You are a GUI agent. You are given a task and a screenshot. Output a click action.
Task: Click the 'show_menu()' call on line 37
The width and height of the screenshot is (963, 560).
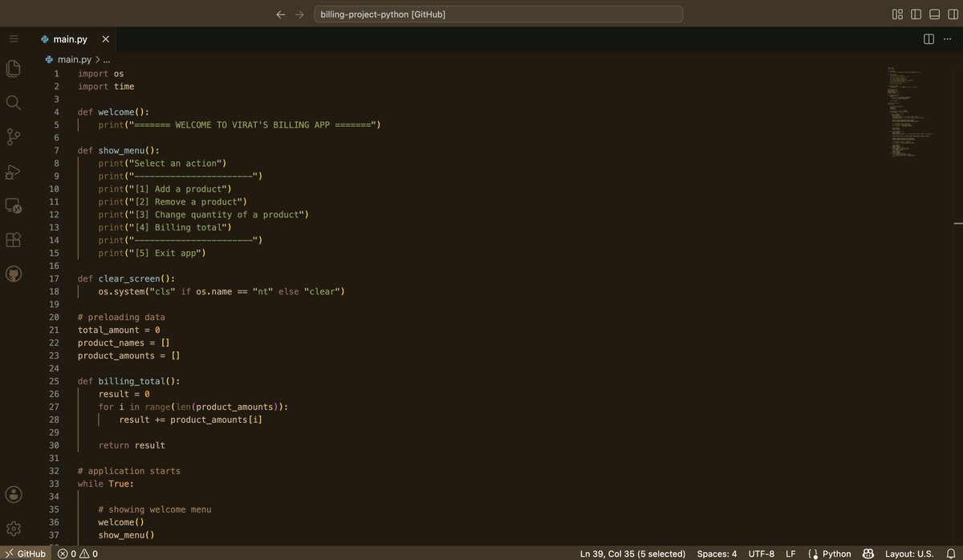(x=127, y=535)
